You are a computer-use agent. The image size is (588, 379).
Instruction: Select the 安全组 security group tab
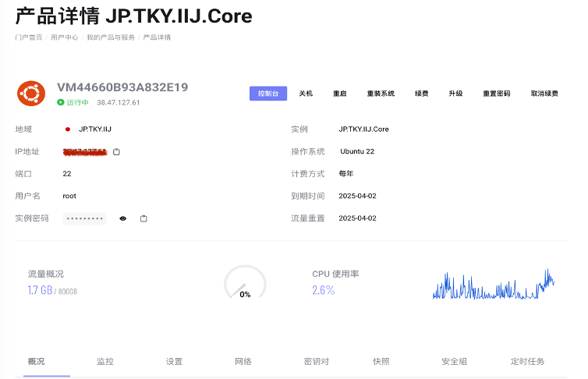pyautogui.click(x=454, y=361)
